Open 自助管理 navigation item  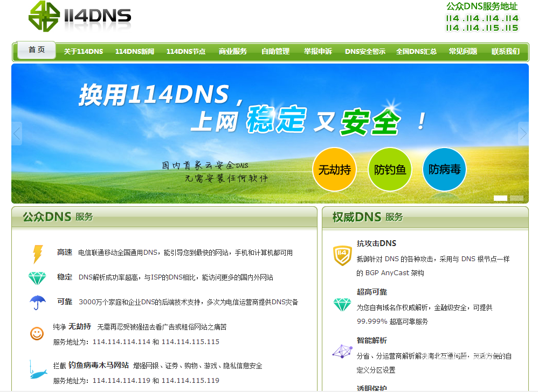pyautogui.click(x=275, y=51)
